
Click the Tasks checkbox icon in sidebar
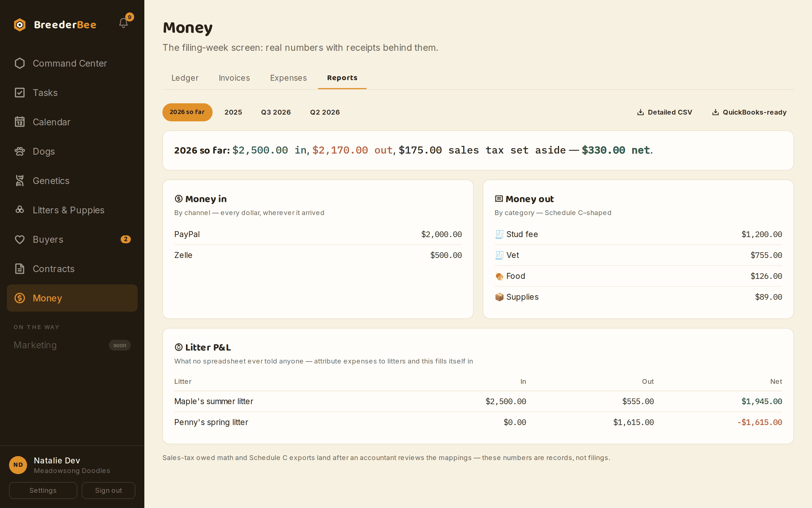20,93
